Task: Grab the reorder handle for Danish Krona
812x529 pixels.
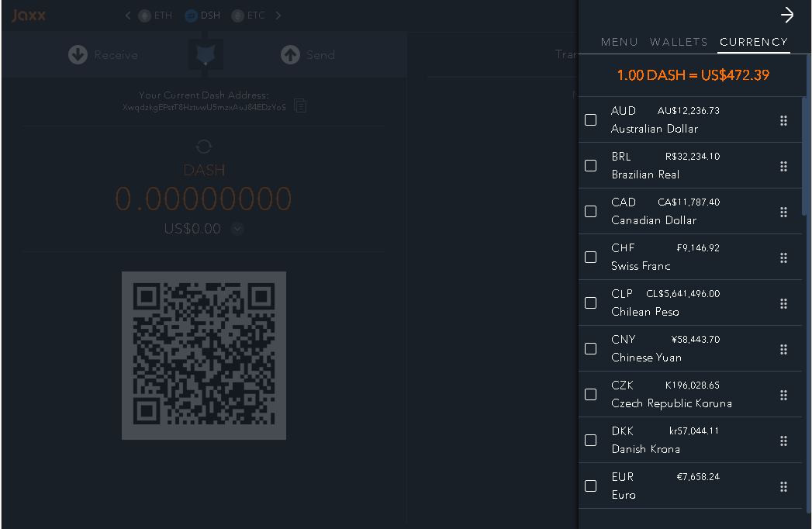Action: pyautogui.click(x=783, y=441)
